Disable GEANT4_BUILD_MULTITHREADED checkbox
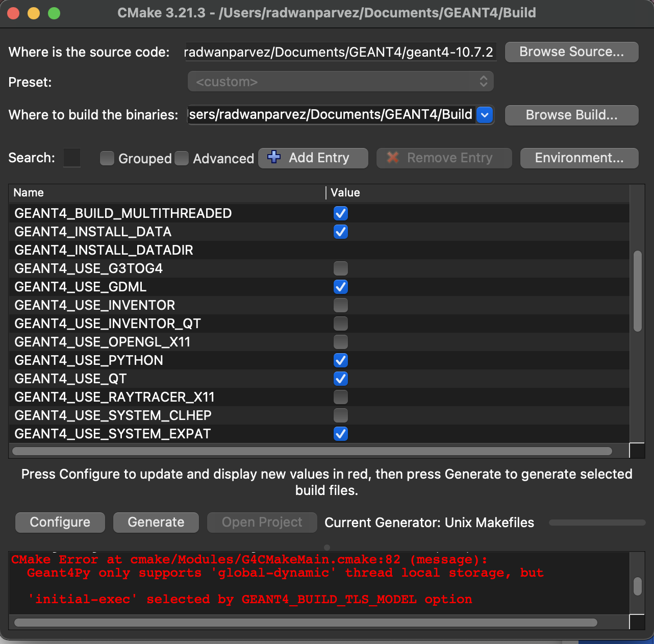The image size is (654, 644). coord(340,213)
